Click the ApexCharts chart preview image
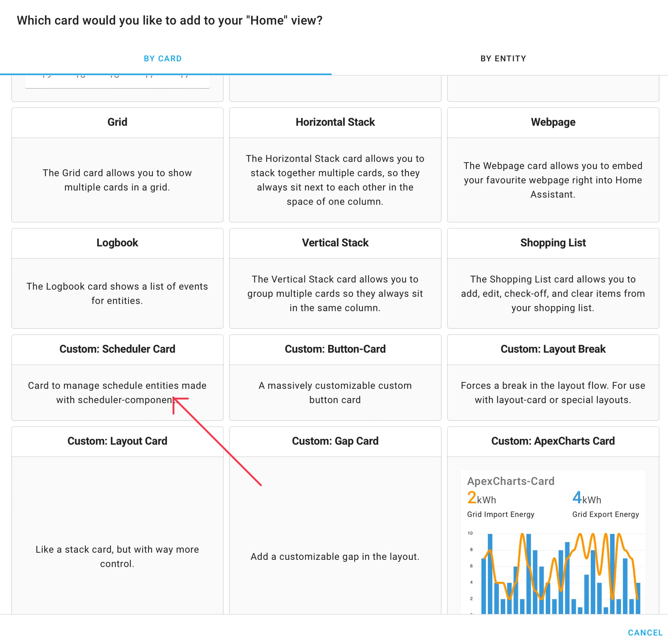 click(553, 543)
